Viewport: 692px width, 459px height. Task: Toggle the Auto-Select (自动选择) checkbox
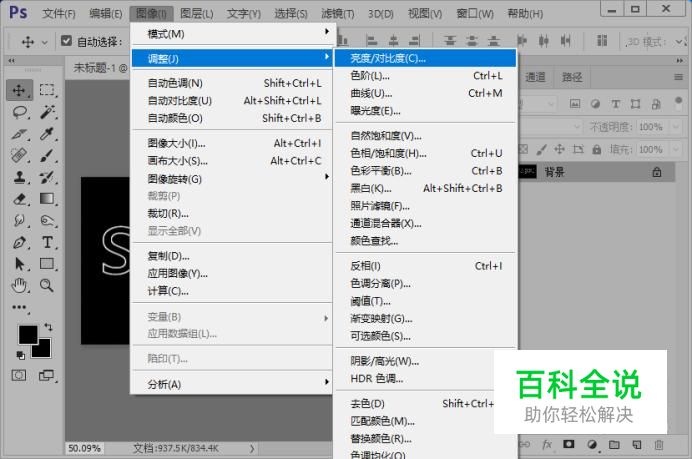tap(66, 41)
